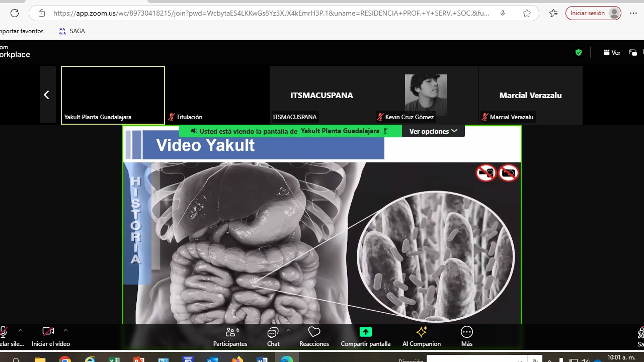
Task: Select Marcial Verazalu participant tile
Action: tap(530, 95)
